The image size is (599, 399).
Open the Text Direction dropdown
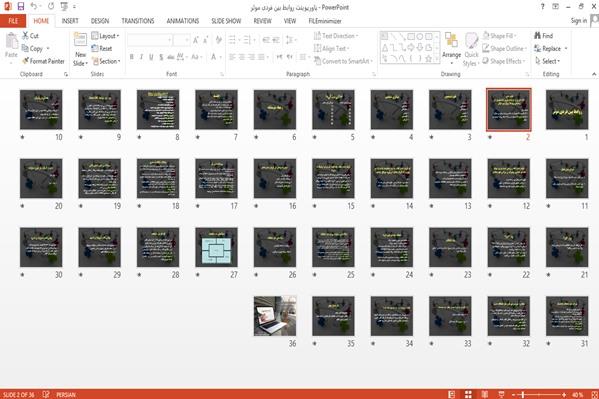pos(336,36)
